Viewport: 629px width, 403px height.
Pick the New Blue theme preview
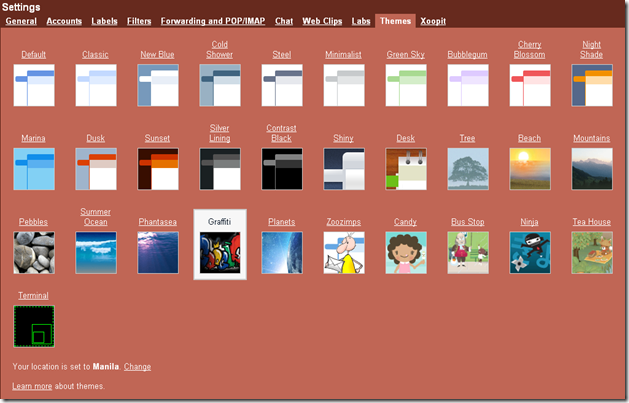pos(158,85)
